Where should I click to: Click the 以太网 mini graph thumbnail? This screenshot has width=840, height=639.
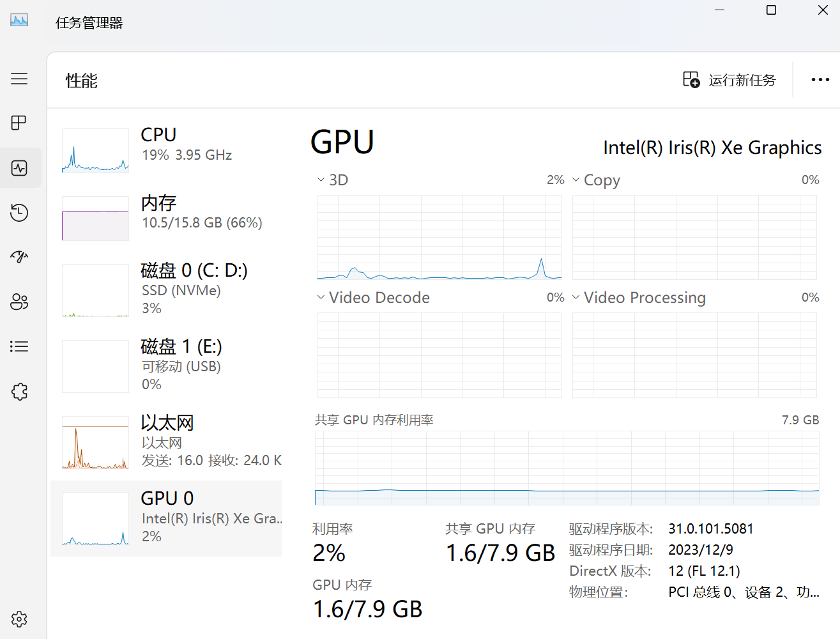coord(95,442)
